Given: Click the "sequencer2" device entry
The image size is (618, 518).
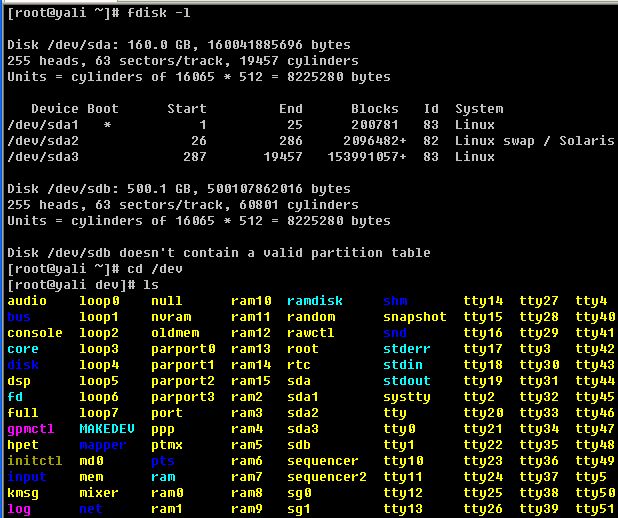Looking at the screenshot, I should click(326, 477).
